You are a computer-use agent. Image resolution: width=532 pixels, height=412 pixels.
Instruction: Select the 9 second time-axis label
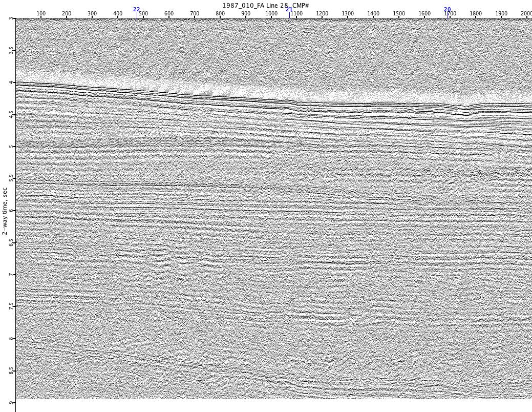pos(11,403)
